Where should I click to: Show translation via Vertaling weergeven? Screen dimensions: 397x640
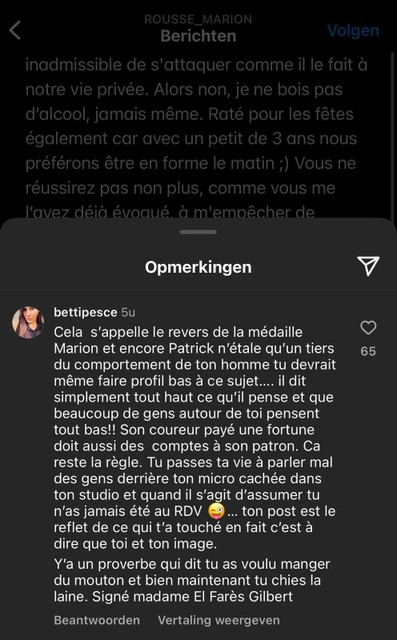click(x=219, y=620)
